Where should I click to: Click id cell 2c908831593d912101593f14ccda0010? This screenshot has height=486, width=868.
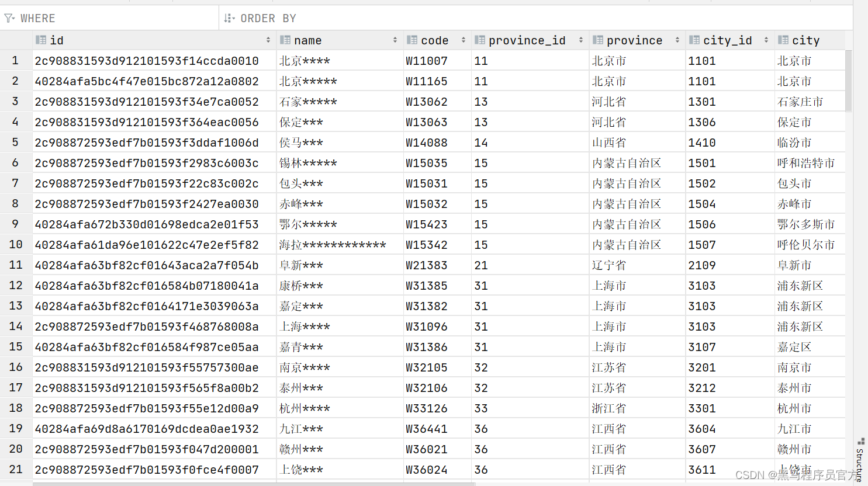[154, 61]
